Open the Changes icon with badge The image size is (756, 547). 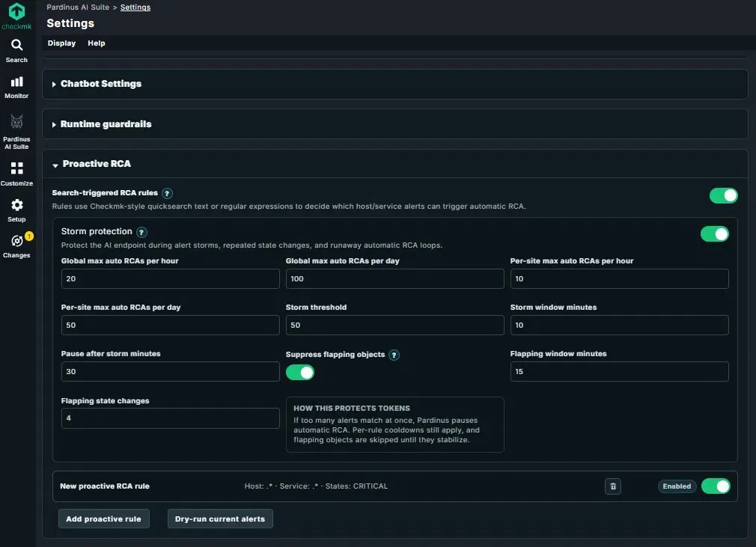(x=17, y=240)
